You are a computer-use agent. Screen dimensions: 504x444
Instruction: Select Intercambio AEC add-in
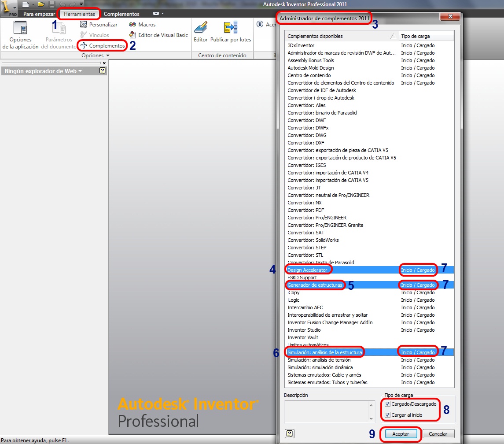click(369, 307)
